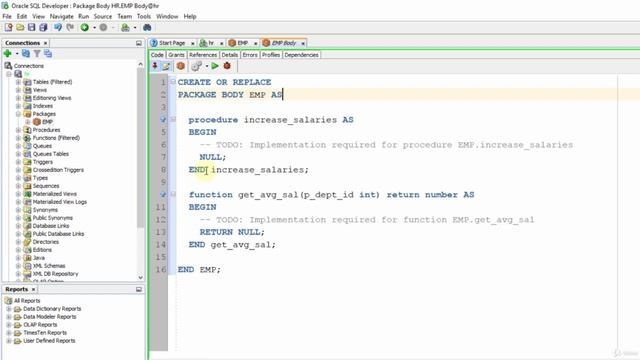Click the Compile gears icon

tap(196, 66)
